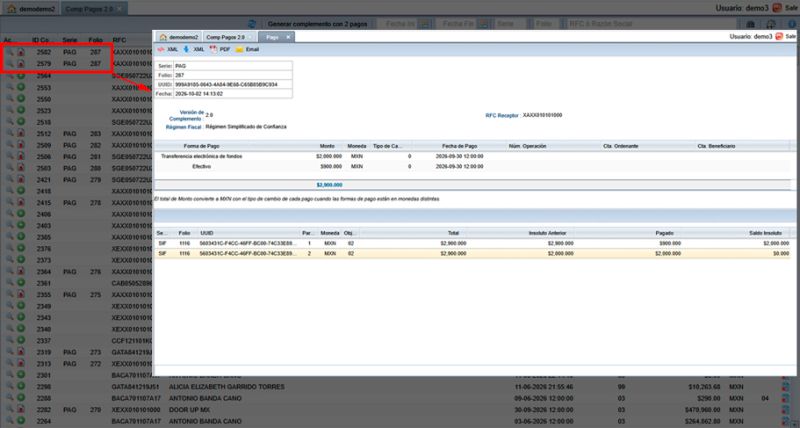Screen dimensions: 800x428
Task: Close the Pago tab
Action: tap(288, 37)
